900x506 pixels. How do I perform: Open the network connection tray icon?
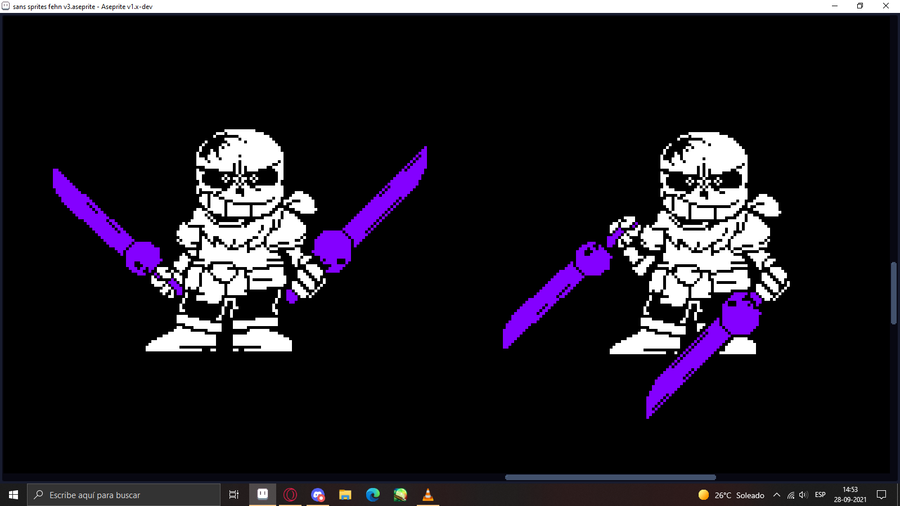[x=790, y=495]
